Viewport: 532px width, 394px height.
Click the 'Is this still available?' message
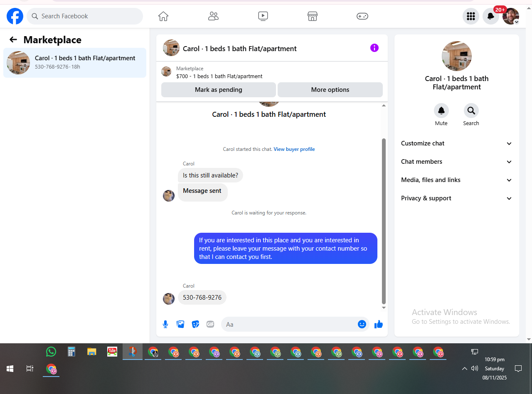[210, 175]
